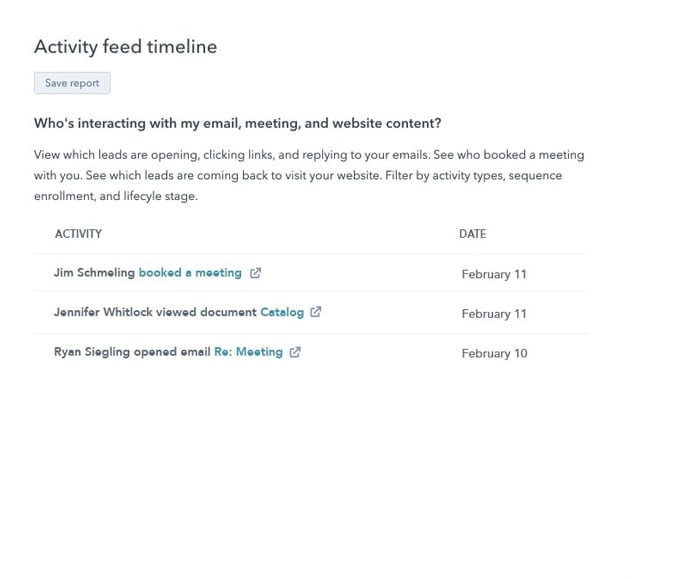Open the "Re: Meeting" email link

tap(248, 352)
